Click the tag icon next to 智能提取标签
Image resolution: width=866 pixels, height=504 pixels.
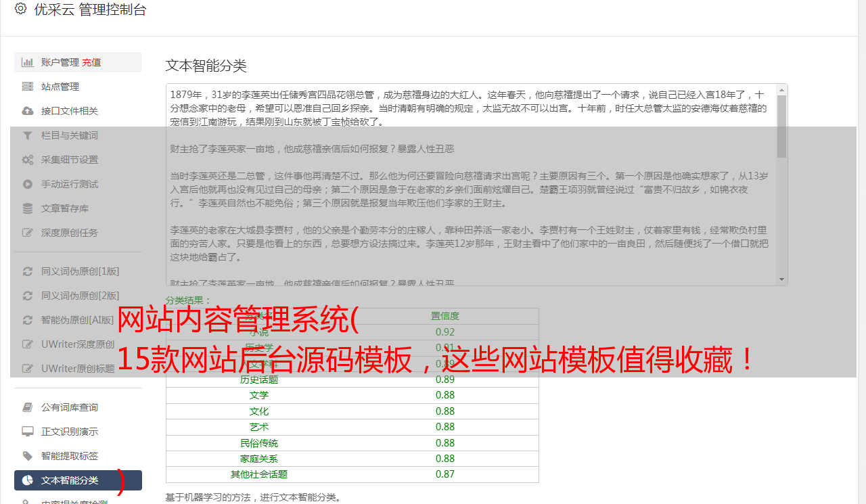[x=28, y=456]
